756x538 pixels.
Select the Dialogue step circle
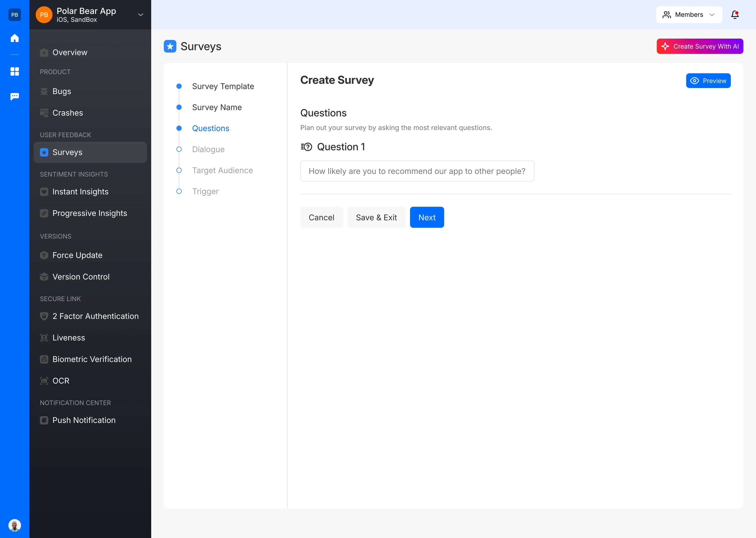point(179,149)
